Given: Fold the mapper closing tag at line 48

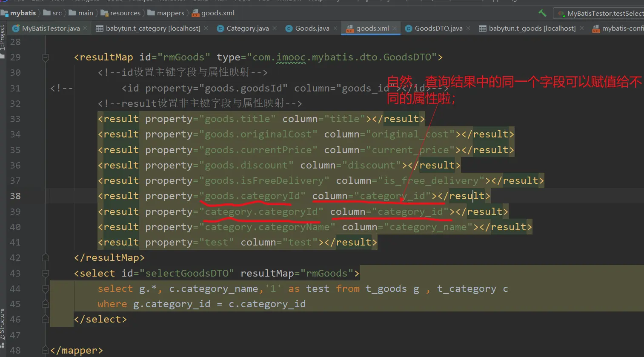Looking at the screenshot, I should coord(46,350).
